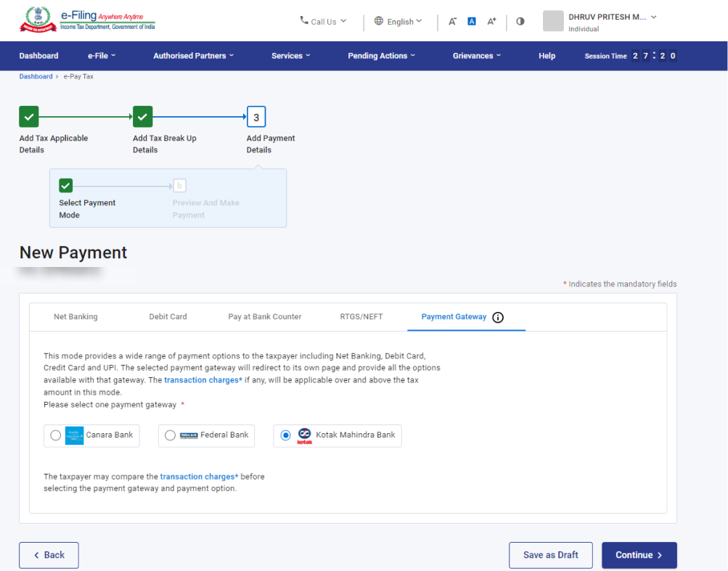Open the Grievances menu

tap(477, 56)
